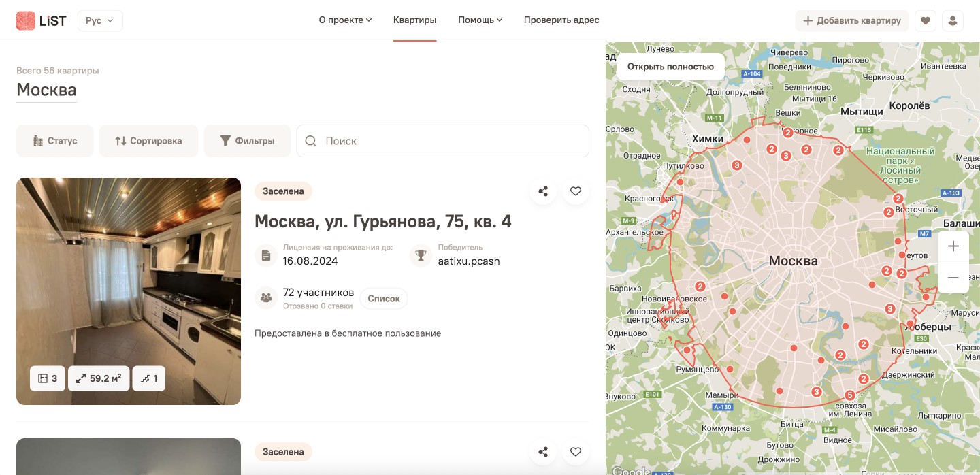Screen dimensions: 980x475
Task: Click Мытищи label on the map
Action: click(862, 111)
